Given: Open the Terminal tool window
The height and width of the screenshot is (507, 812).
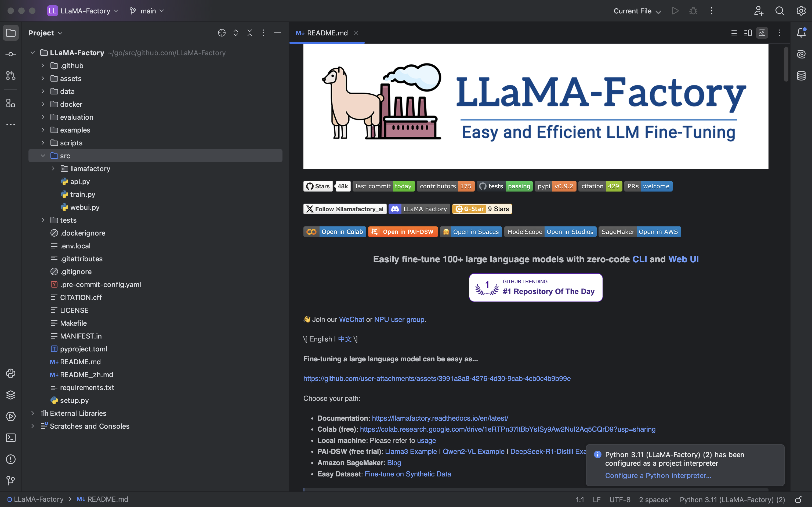Looking at the screenshot, I should (10, 438).
